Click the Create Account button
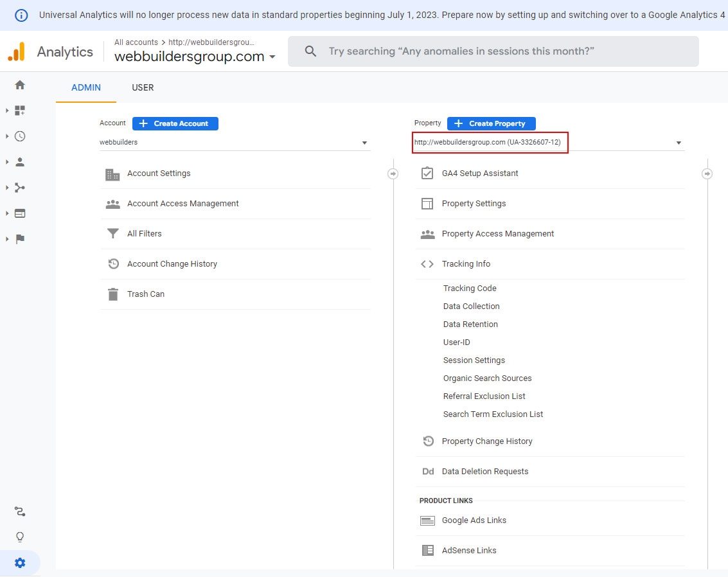The image size is (728, 577). (x=175, y=123)
